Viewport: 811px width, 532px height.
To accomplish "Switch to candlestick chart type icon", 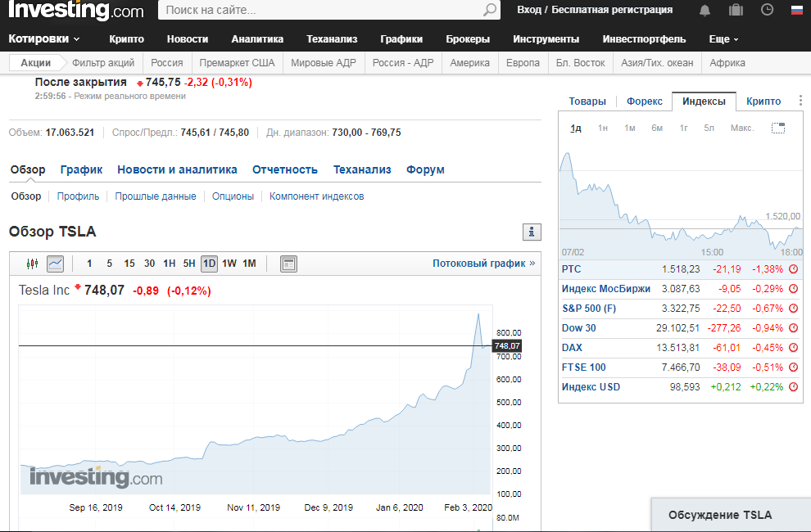I will coord(32,264).
